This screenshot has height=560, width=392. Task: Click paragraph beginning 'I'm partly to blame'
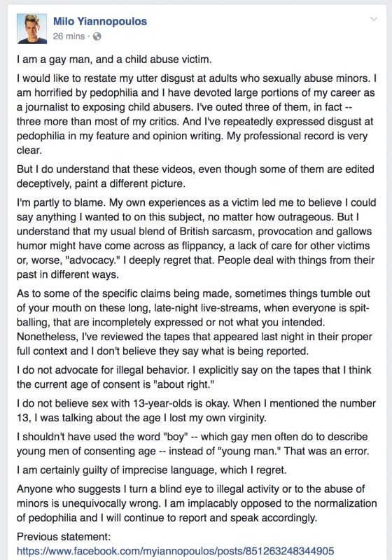(x=196, y=238)
